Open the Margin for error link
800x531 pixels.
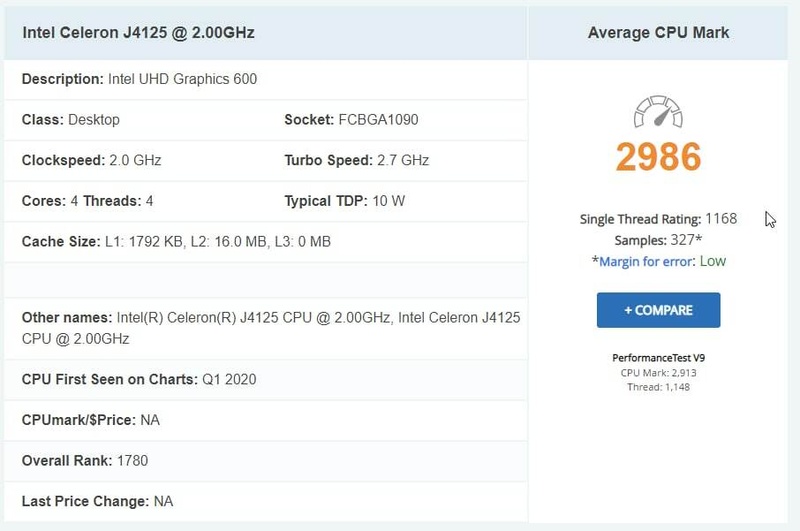click(x=646, y=262)
